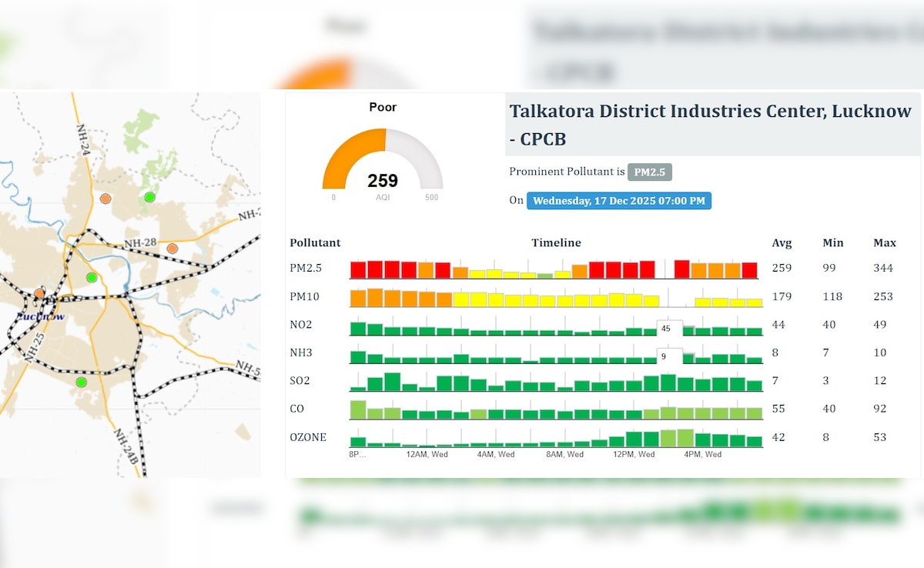Select the green marker at the map center

[92, 277]
